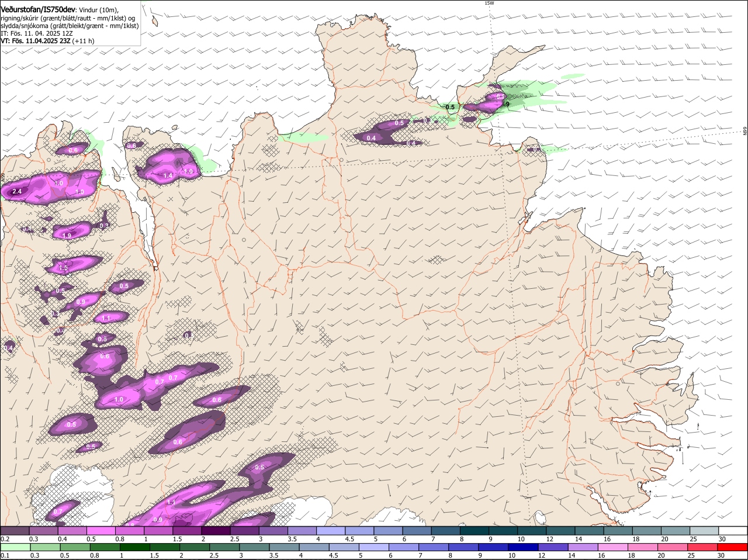Click the '15W' longitude label
748x560 pixels.
point(489,3)
